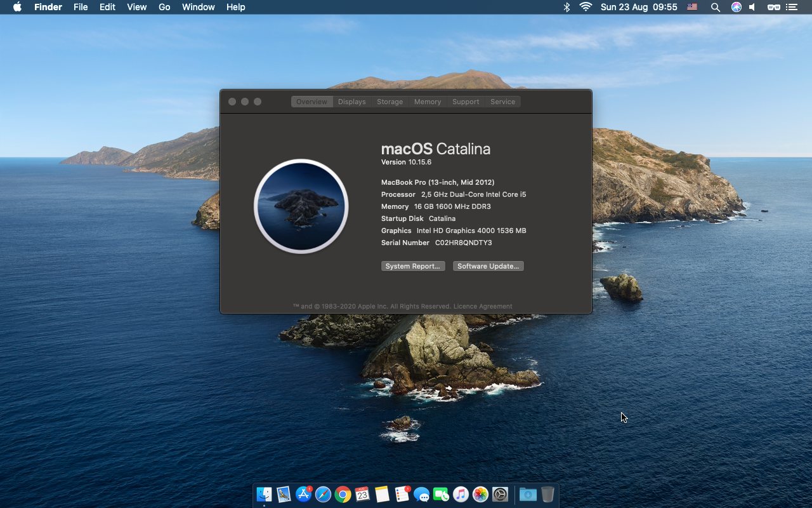Expand the Wi-Fi status menu
The width and height of the screenshot is (812, 508).
pos(586,7)
